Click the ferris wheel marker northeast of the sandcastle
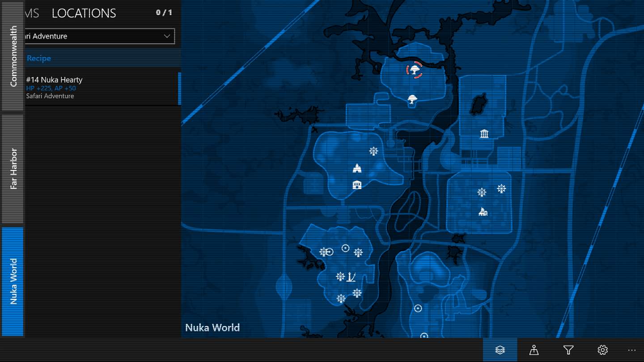 point(373,151)
